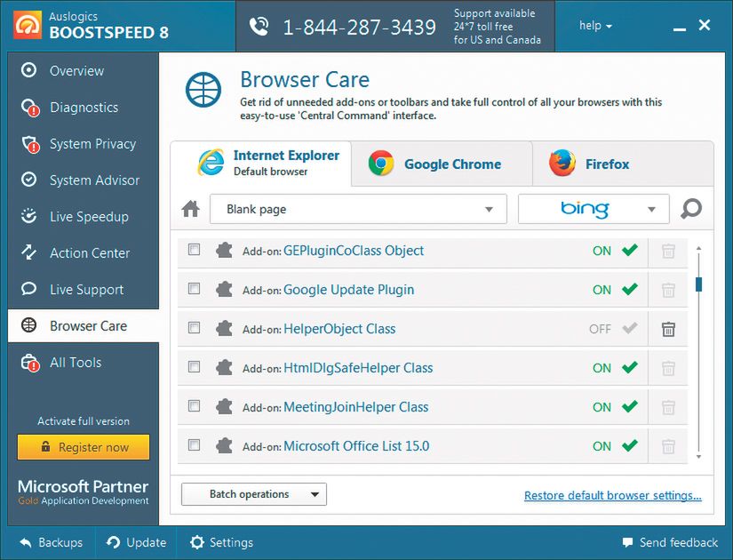Image resolution: width=733 pixels, height=560 pixels.
Task: Click the Register now button
Action: [84, 447]
